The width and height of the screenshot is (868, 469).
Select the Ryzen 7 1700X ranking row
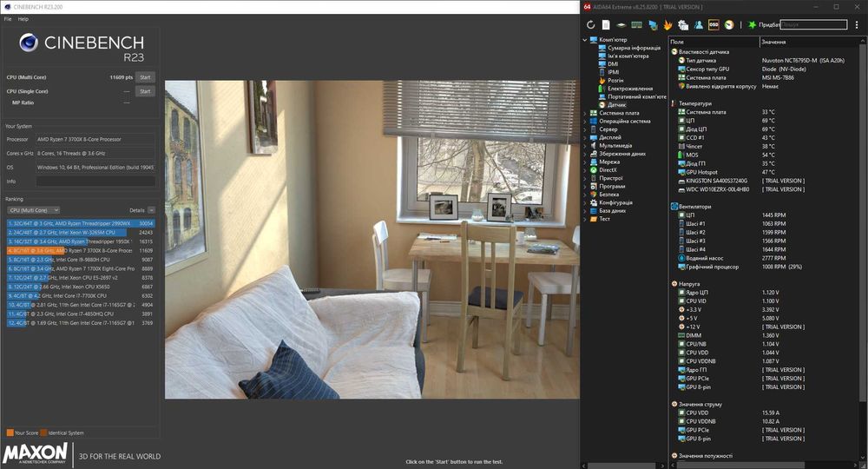click(x=81, y=268)
